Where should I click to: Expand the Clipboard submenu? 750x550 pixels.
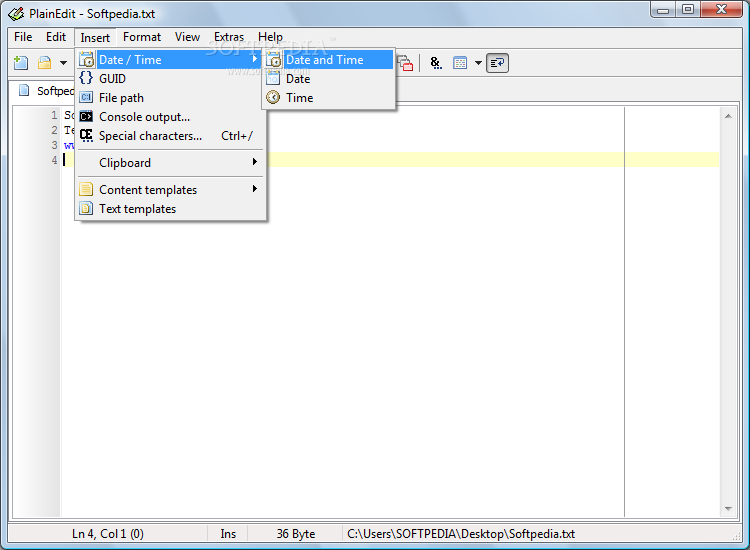coord(169,163)
